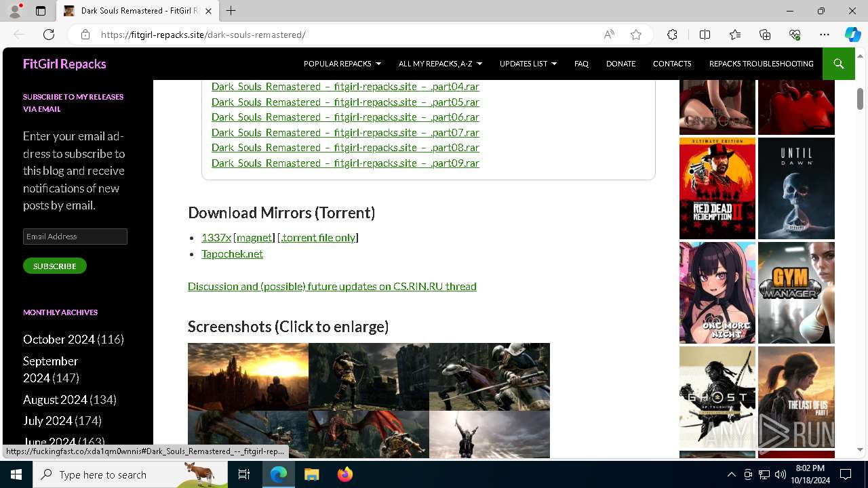
Task: Open July 2024 archive
Action: (47, 421)
